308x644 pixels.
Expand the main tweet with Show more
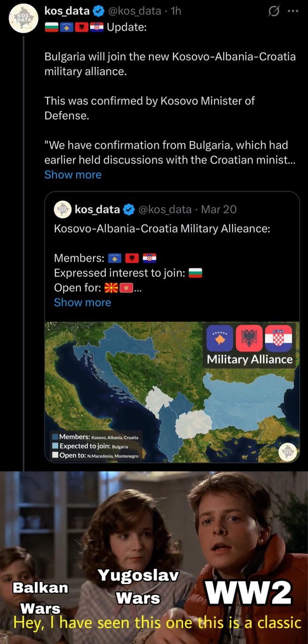[x=73, y=175]
